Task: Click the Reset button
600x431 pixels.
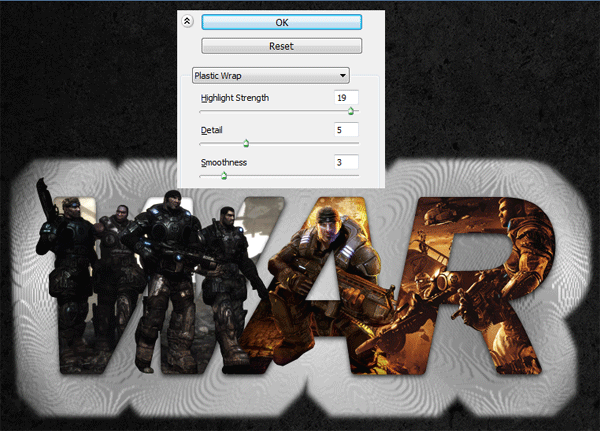Action: tap(281, 46)
